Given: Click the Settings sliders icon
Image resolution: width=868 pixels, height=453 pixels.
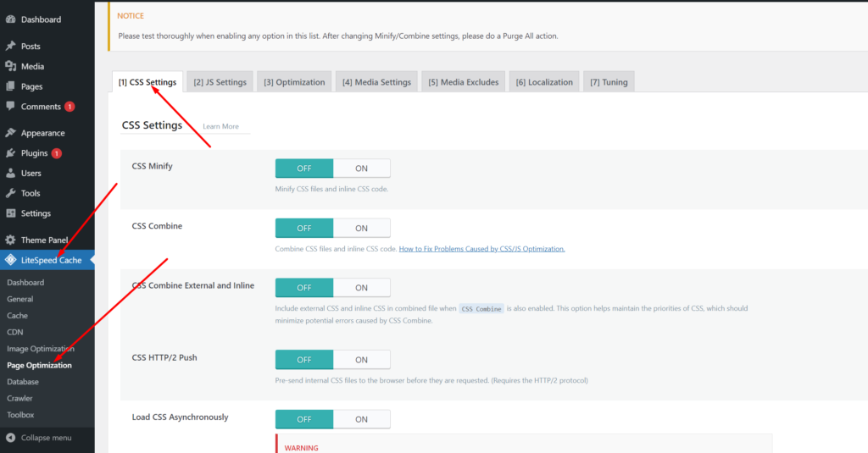Looking at the screenshot, I should coord(10,213).
